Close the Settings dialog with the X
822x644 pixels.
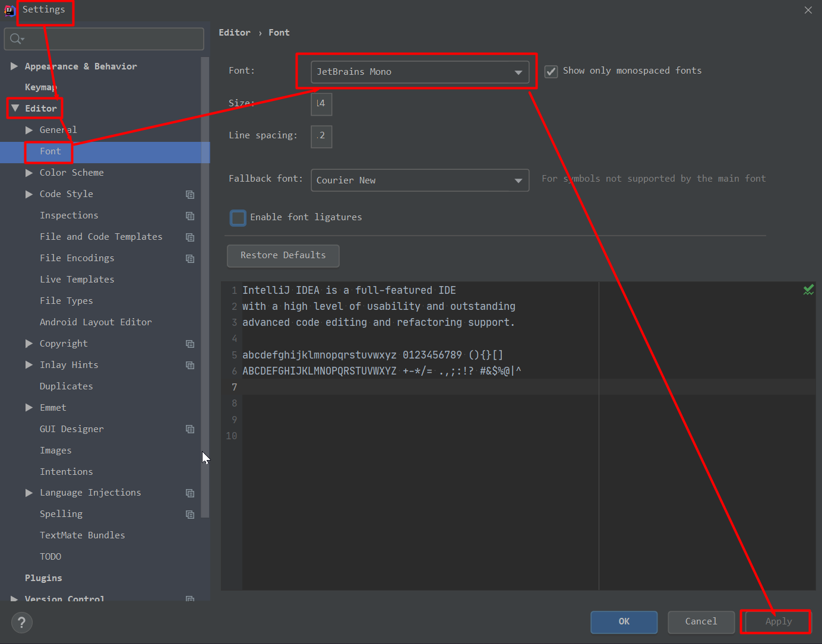(x=808, y=10)
